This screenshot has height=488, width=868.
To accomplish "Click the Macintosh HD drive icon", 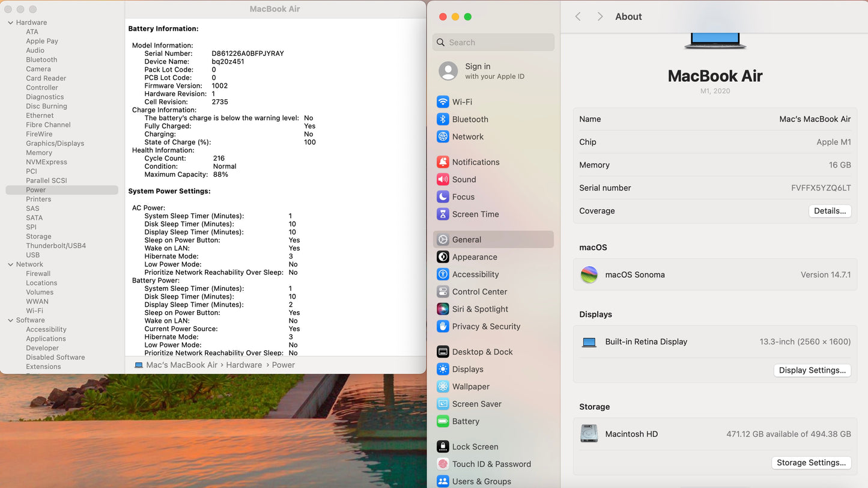I will [x=589, y=434].
